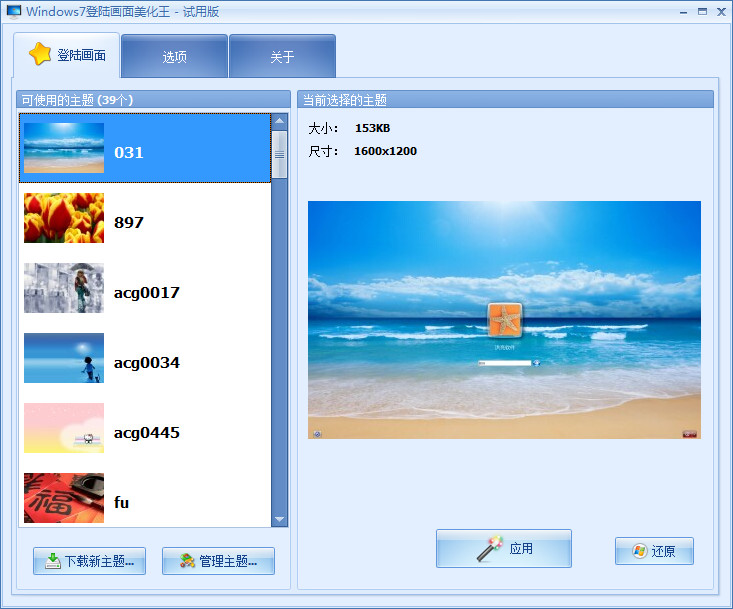733x609 pixels.
Task: Click the theme list scroll down arrow
Action: [280, 519]
